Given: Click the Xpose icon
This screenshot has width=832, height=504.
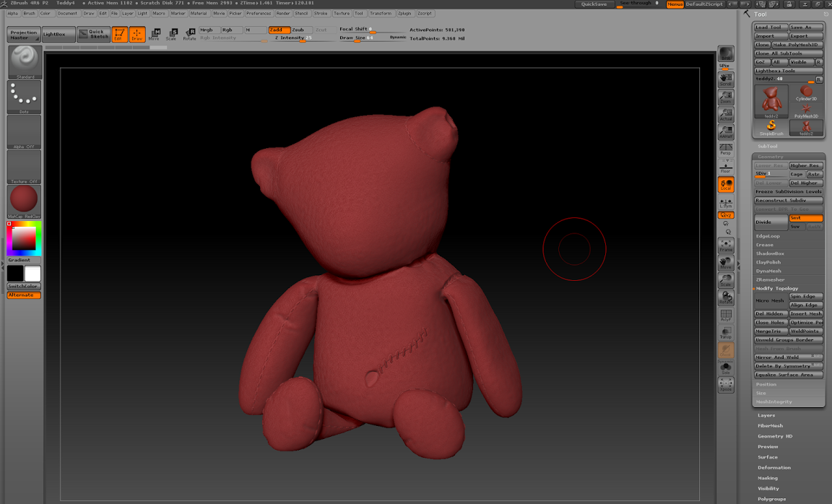Looking at the screenshot, I should tap(726, 385).
